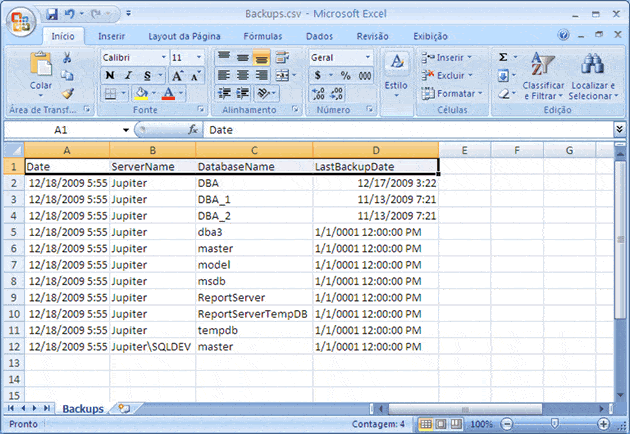Switch to the Dados tab

[319, 36]
